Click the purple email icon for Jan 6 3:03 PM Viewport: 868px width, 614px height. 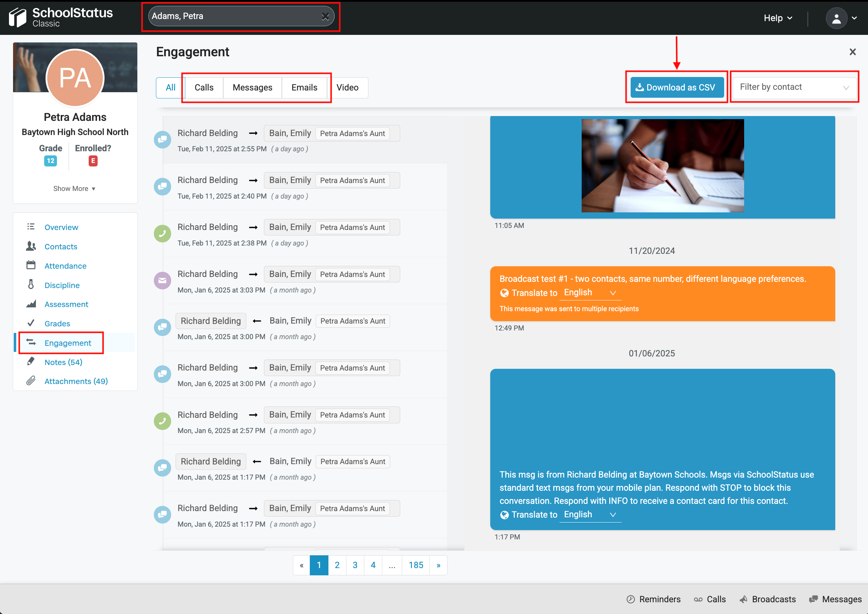pos(162,280)
